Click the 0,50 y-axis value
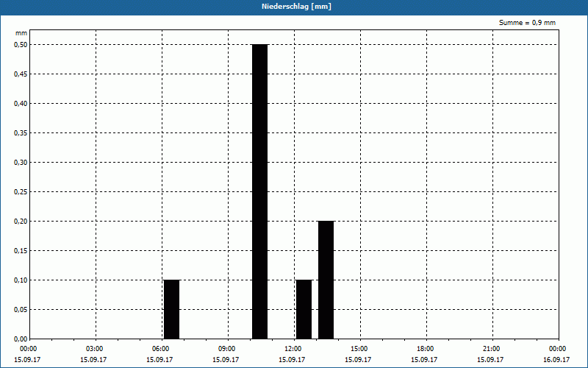Image resolution: width=588 pixels, height=368 pixels. tap(21, 45)
